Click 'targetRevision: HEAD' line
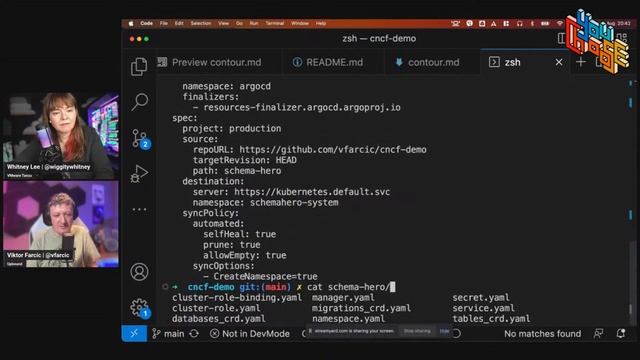Viewport: 640px width, 360px height. coord(244,160)
